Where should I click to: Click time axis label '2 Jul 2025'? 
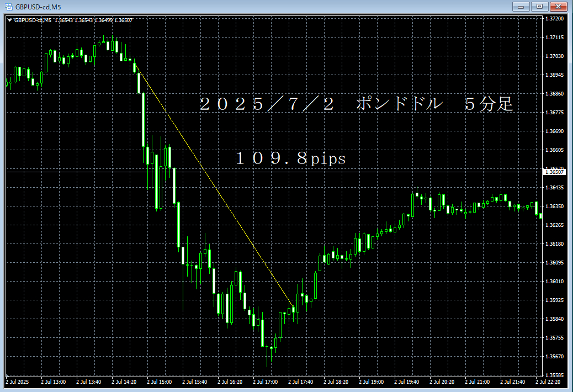17,382
